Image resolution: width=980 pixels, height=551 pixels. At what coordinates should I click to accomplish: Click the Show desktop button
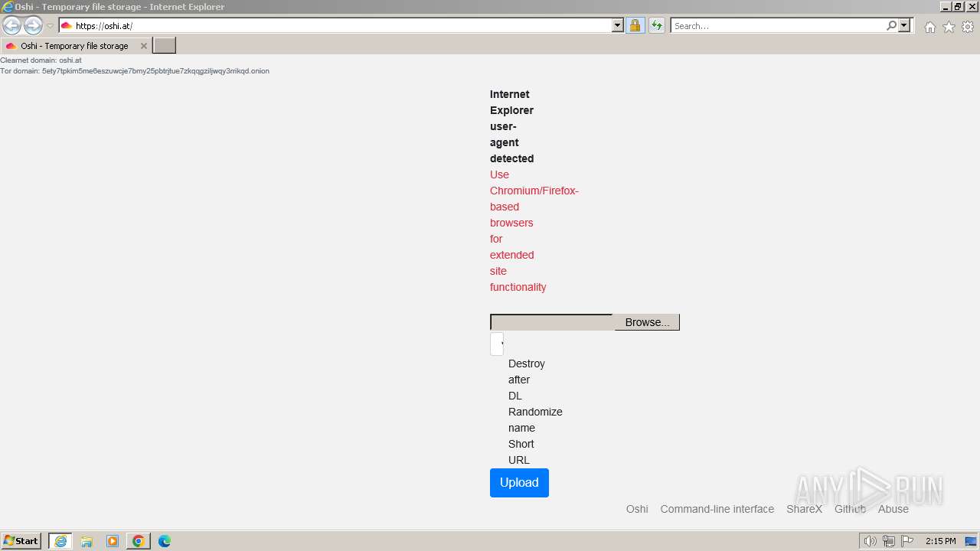pos(972,541)
